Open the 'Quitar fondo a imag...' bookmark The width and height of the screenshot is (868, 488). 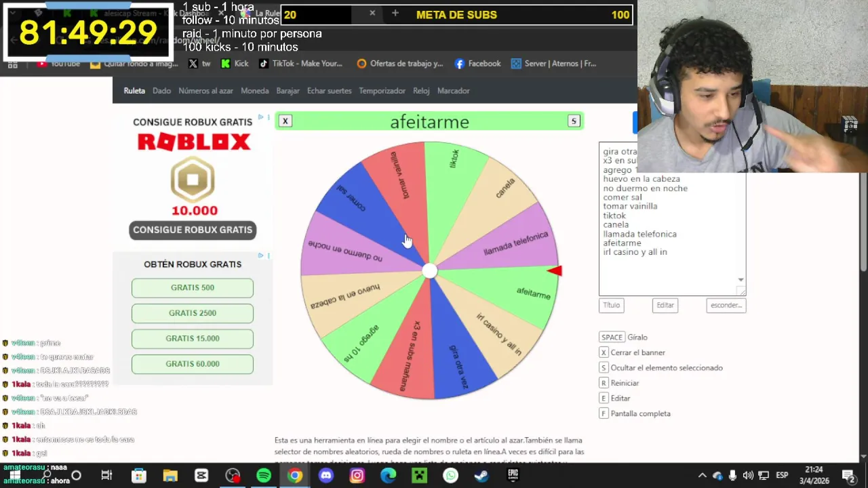(x=134, y=64)
